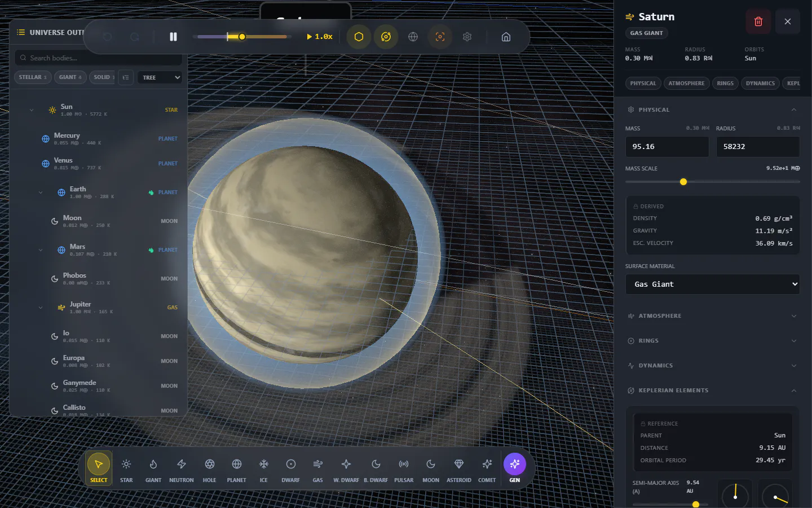Pick the Comet tool
The width and height of the screenshot is (812, 508).
487,470
